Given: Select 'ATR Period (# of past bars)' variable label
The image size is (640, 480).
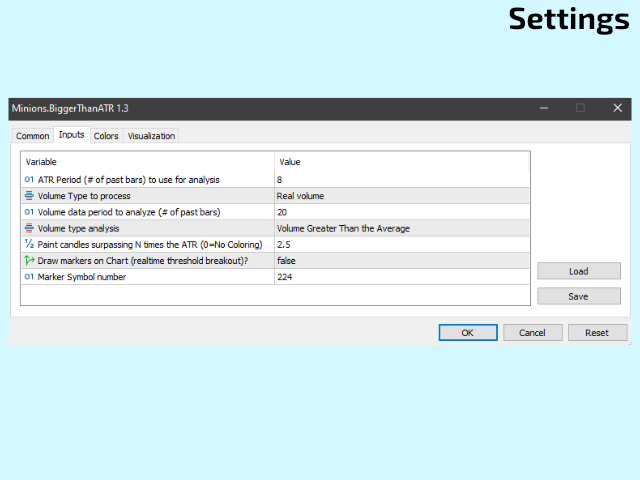Looking at the screenshot, I should (x=129, y=180).
